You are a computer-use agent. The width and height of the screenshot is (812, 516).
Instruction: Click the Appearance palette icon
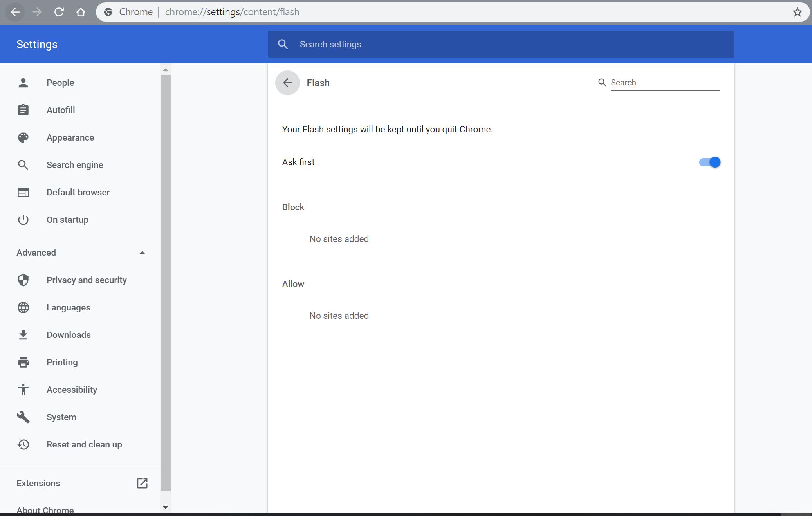click(x=23, y=137)
